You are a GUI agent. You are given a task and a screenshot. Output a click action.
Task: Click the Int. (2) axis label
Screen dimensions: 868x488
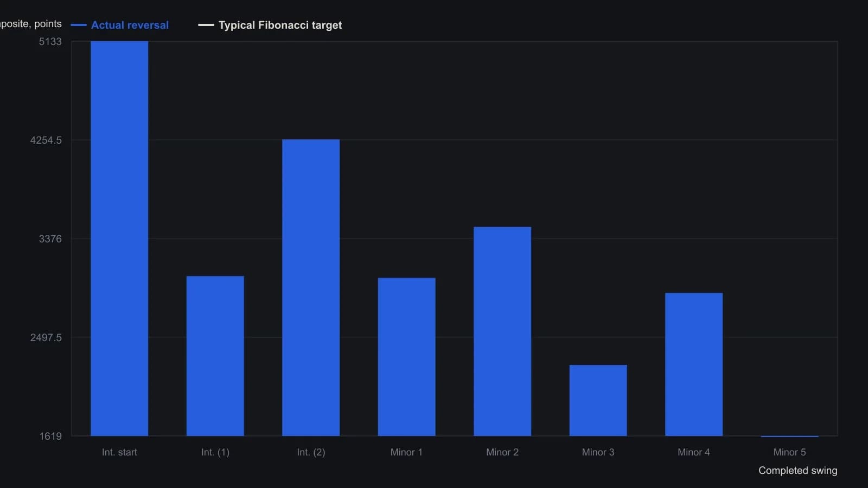(311, 452)
